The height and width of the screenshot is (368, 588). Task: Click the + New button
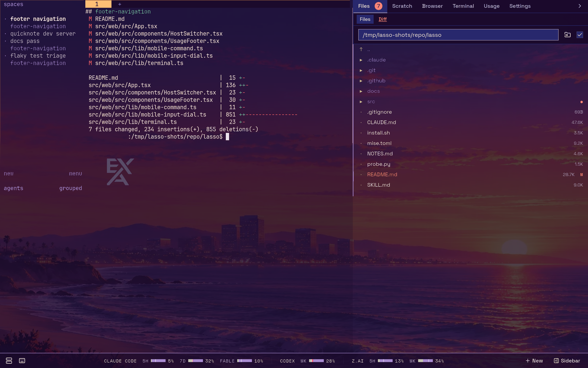coord(534,361)
